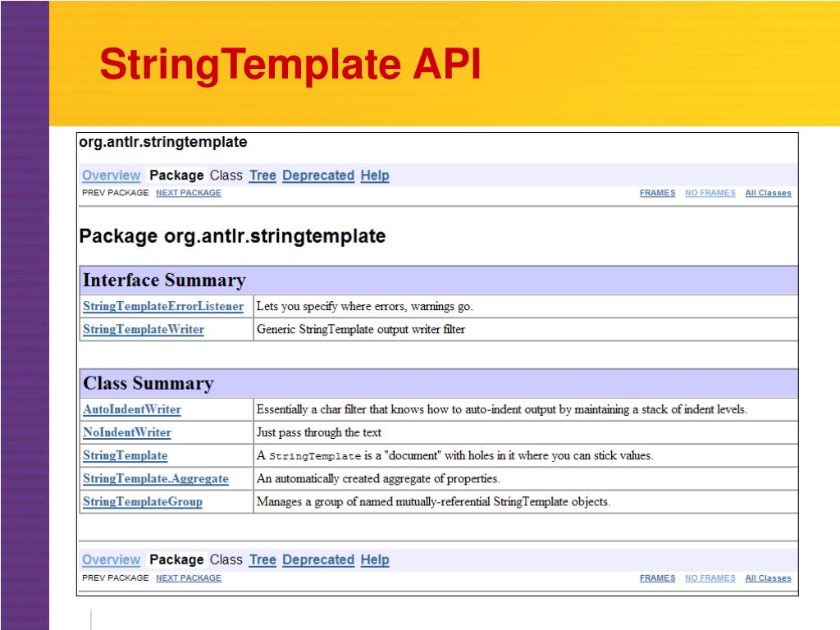Open NoIndentWriter class link
Image resolution: width=840 pixels, height=630 pixels.
(x=127, y=432)
